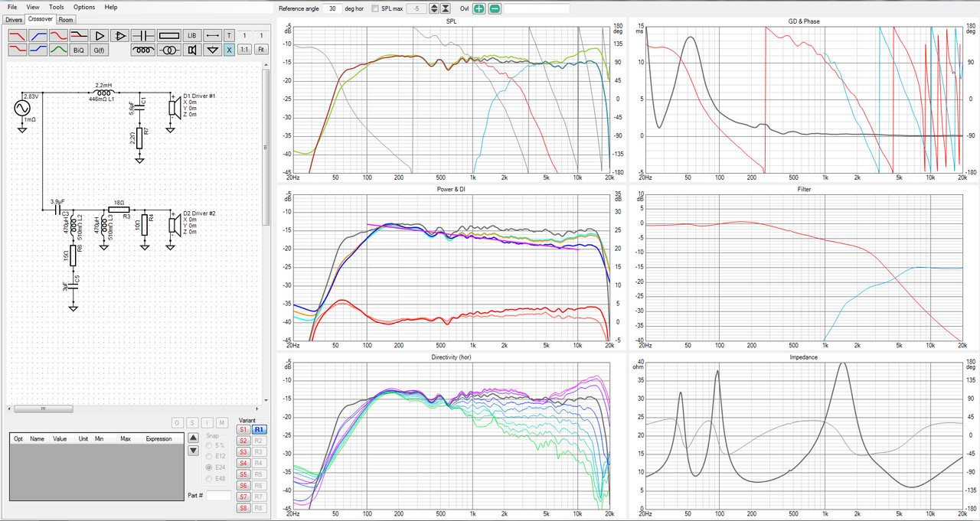This screenshot has width=980, height=521.
Task: Save variant with S2 button
Action: coord(243,441)
